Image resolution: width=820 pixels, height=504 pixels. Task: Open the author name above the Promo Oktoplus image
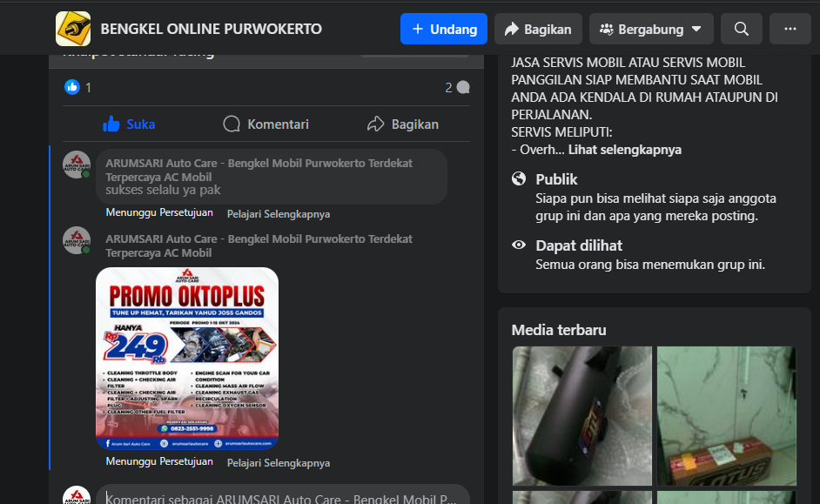(x=259, y=245)
